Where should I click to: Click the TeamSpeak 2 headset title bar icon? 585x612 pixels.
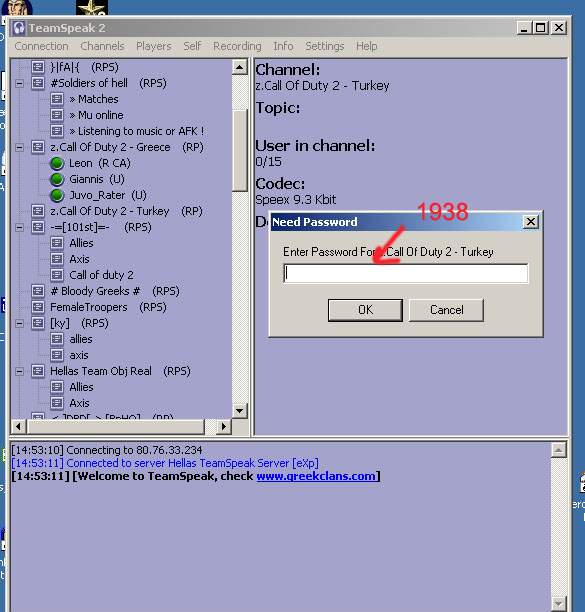(x=18, y=28)
